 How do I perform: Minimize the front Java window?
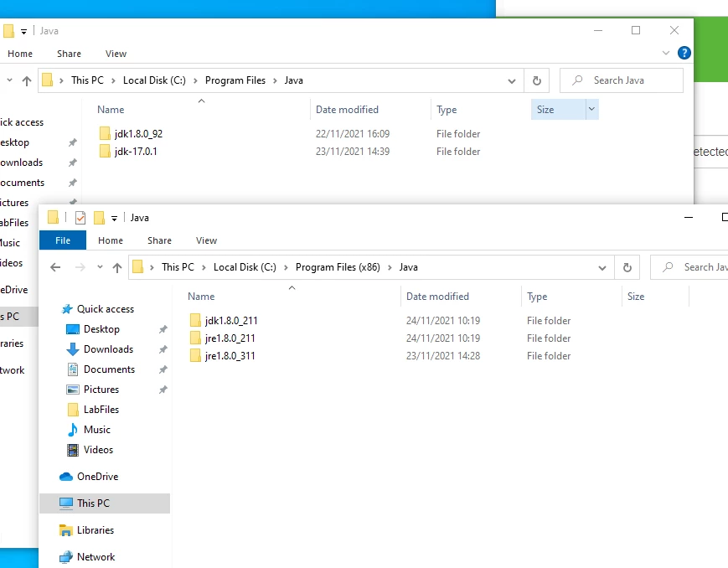[689, 217]
